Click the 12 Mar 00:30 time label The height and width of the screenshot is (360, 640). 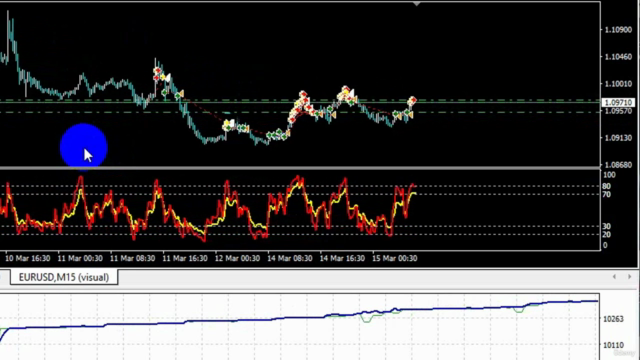click(238, 258)
